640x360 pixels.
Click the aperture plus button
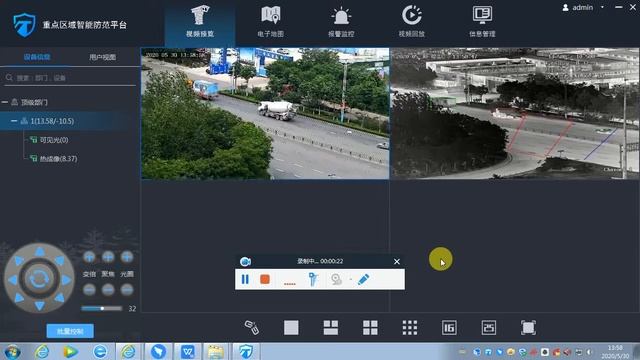[127, 257]
